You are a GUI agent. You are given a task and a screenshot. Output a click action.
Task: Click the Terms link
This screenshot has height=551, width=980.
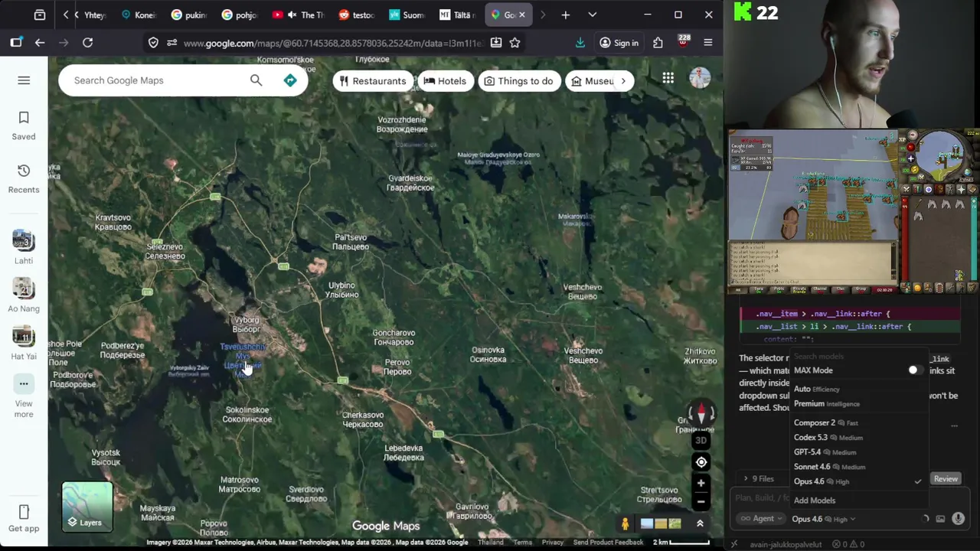click(522, 543)
